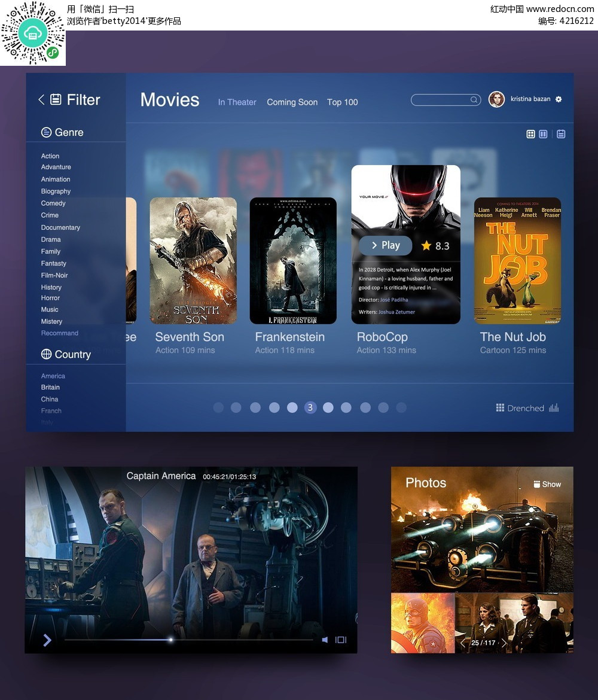Image resolution: width=598 pixels, height=700 pixels.
Task: Select America country filter
Action: (53, 376)
